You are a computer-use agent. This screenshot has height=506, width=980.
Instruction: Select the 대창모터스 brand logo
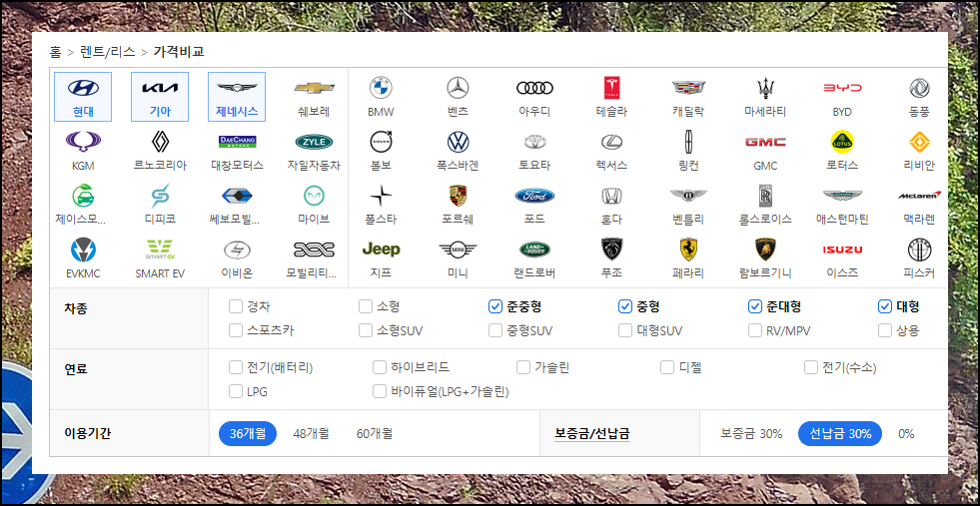(237, 142)
